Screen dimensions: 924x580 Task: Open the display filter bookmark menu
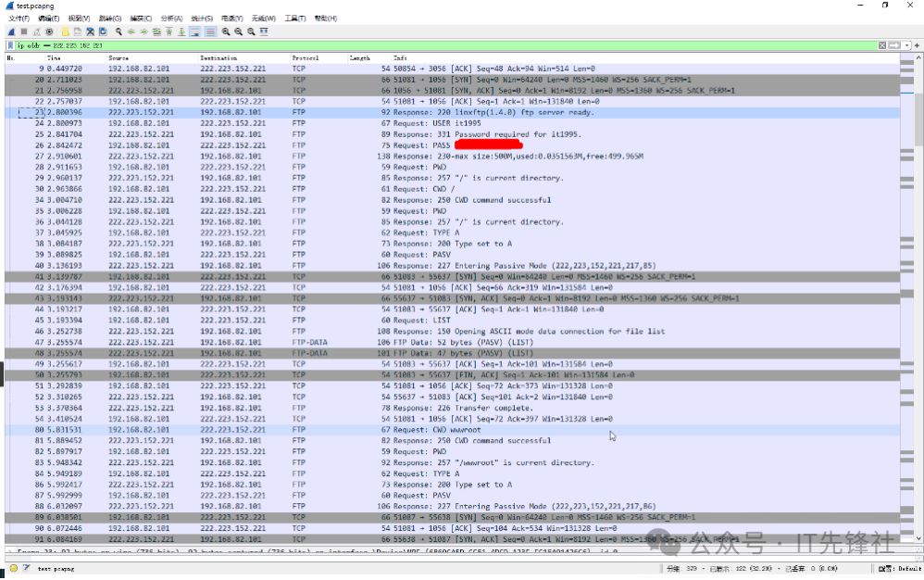tap(9, 44)
